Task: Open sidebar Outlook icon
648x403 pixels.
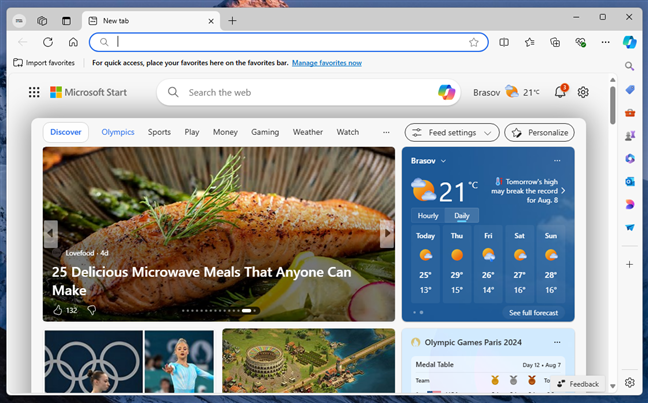Action: coord(629,181)
